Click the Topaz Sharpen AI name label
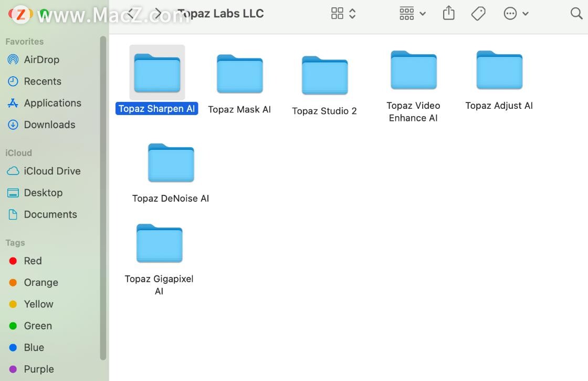The width and height of the screenshot is (588, 381). coord(157,109)
